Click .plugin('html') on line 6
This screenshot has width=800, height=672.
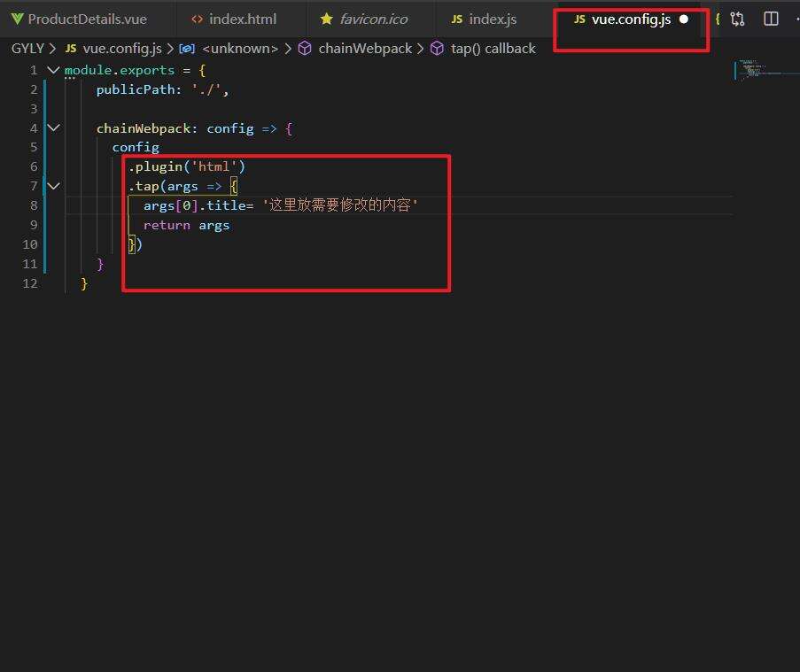(187, 166)
